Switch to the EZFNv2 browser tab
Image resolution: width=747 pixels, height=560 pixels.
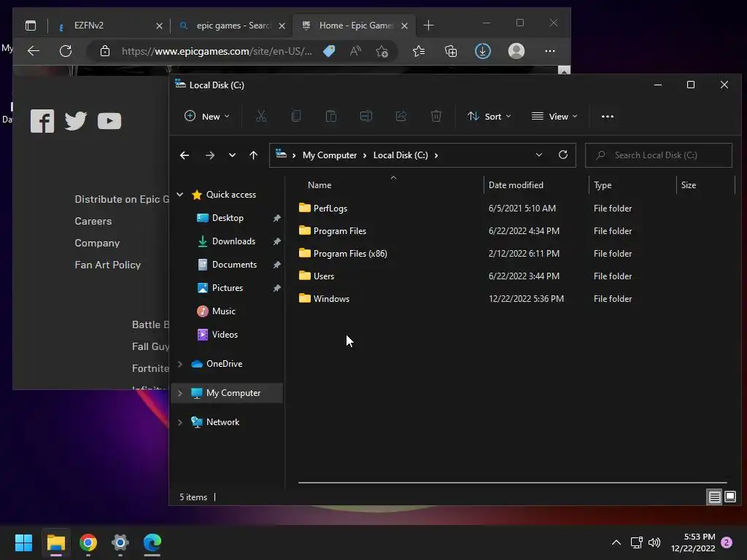pyautogui.click(x=109, y=26)
